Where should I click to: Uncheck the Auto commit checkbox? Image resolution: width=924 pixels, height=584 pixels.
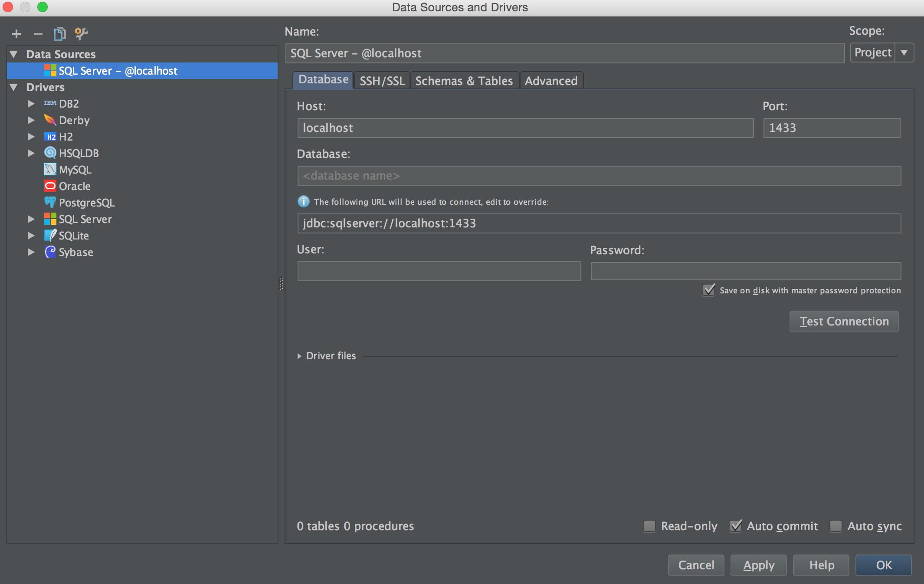click(735, 526)
